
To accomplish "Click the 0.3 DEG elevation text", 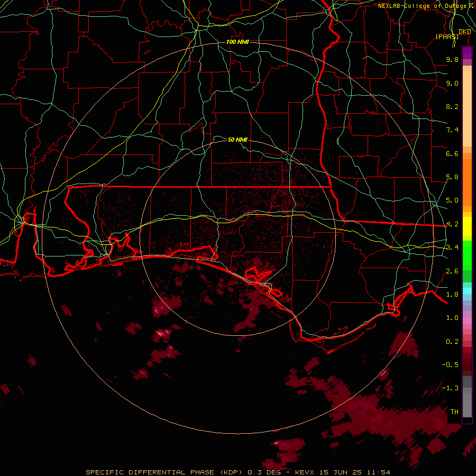I will (264, 472).
